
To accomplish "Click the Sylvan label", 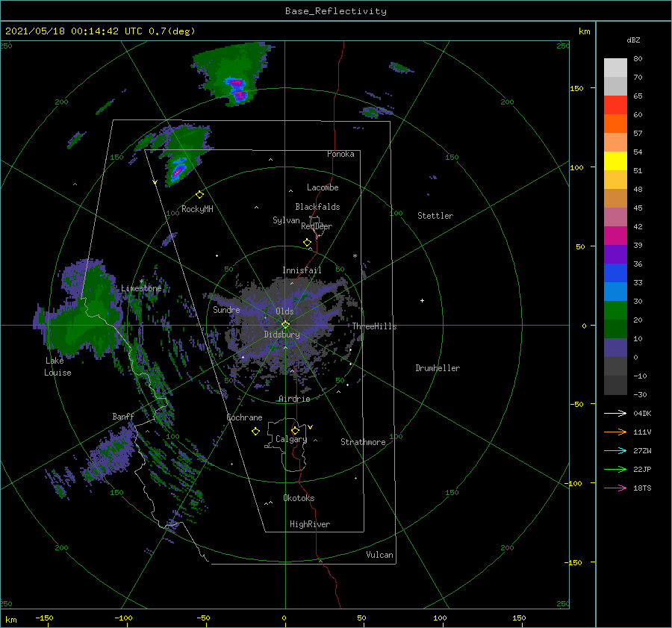I will pos(286,220).
